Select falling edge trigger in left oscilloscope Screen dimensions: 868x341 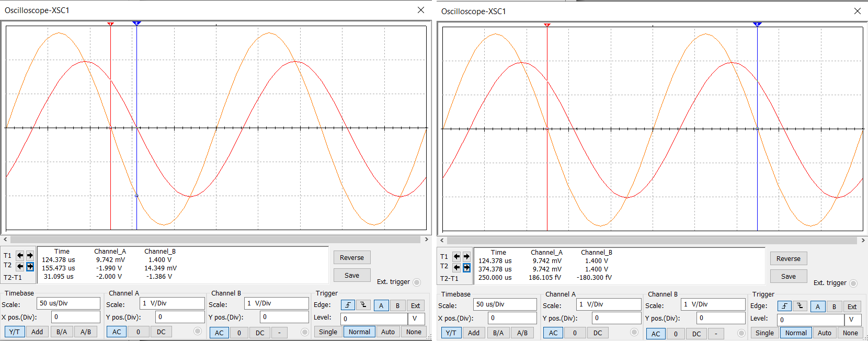click(x=363, y=305)
